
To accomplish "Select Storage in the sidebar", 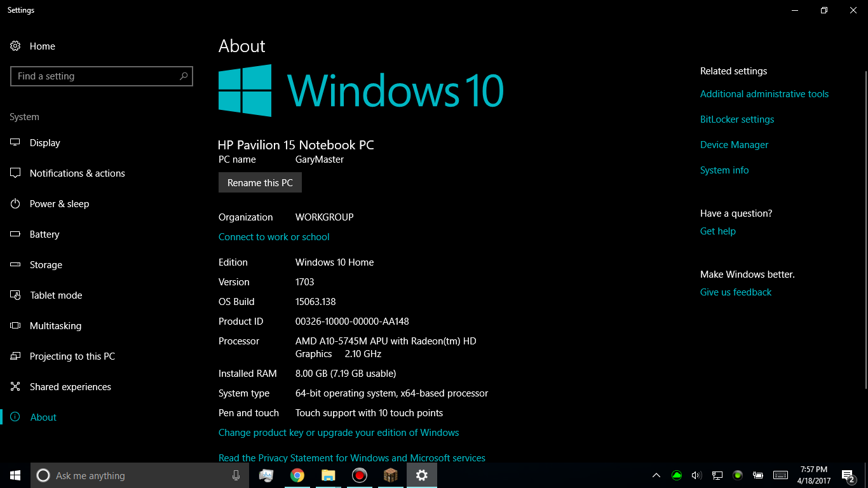I will pyautogui.click(x=46, y=265).
